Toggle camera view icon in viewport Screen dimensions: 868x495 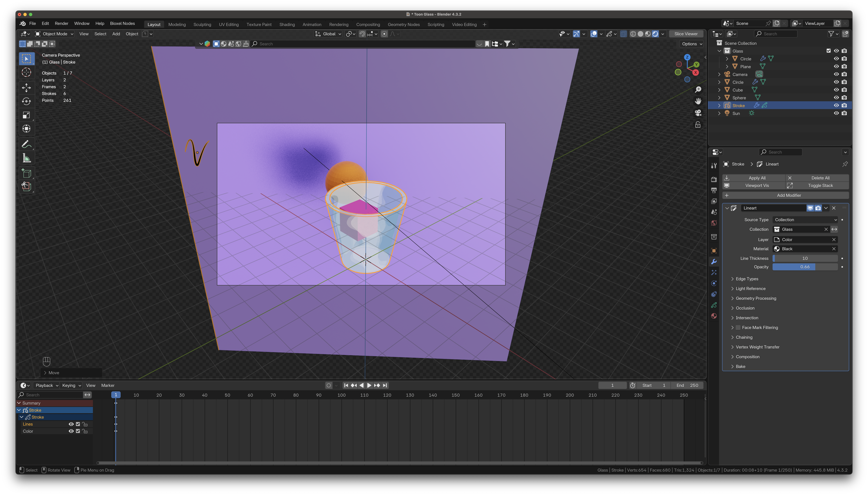(x=698, y=113)
